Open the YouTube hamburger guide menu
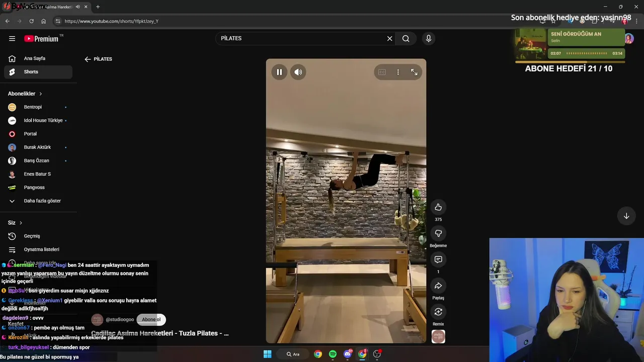This screenshot has width=644, height=362. click(x=12, y=39)
